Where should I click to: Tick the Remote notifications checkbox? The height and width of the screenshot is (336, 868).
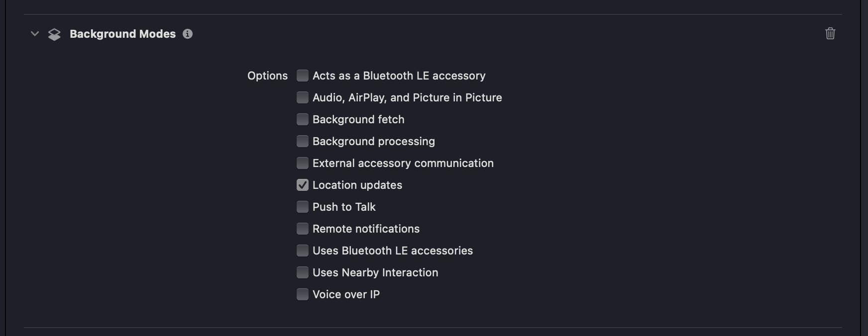point(303,229)
